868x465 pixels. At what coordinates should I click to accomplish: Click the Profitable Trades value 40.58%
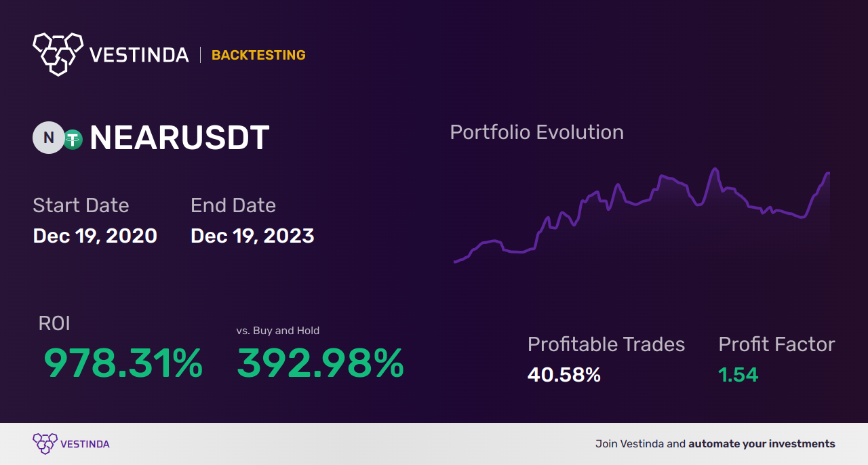click(x=564, y=375)
